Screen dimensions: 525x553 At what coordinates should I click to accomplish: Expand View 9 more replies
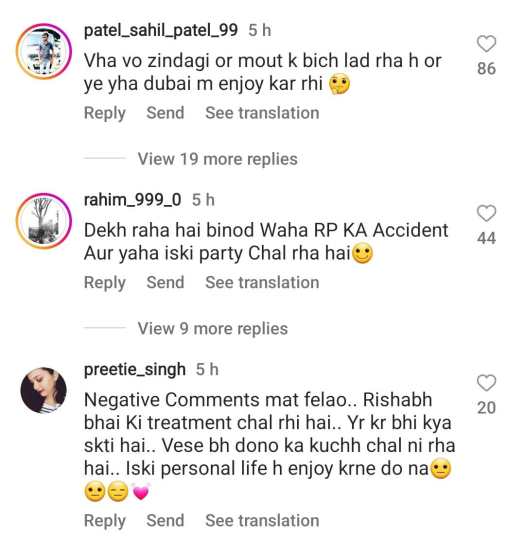(x=213, y=328)
